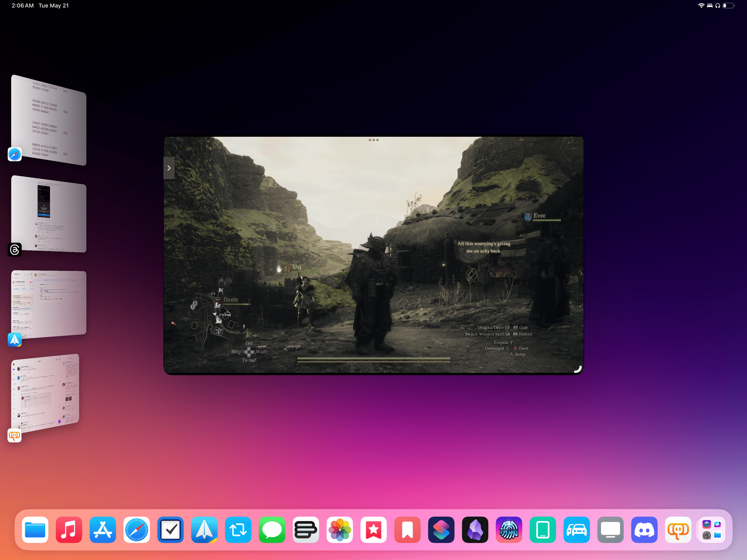Tap the Sleep Focus bed icon

[x=710, y=5]
